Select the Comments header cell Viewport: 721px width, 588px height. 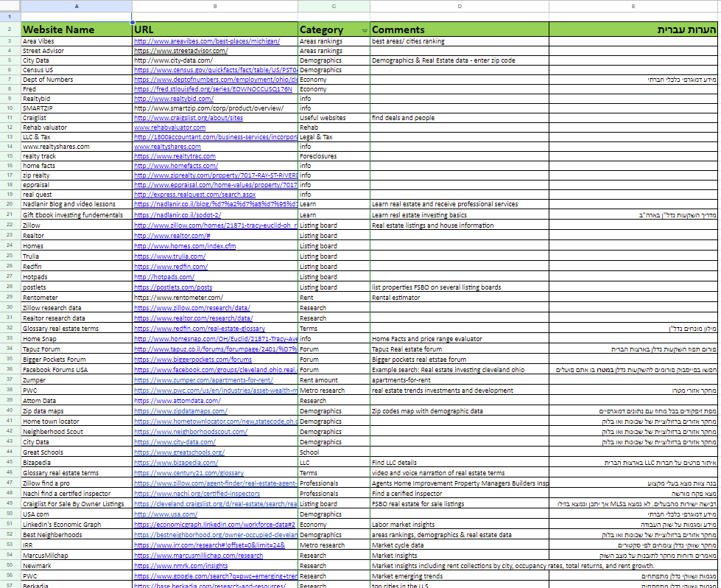459,29
